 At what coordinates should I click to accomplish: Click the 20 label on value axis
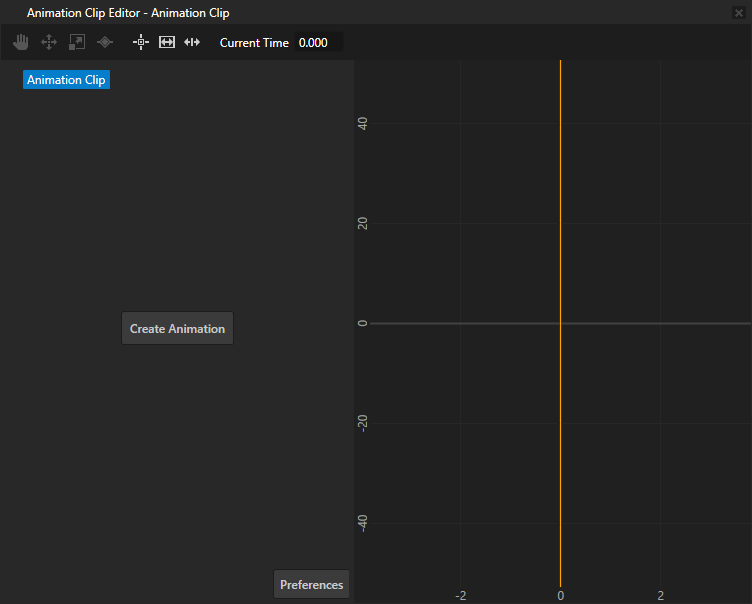[x=363, y=223]
